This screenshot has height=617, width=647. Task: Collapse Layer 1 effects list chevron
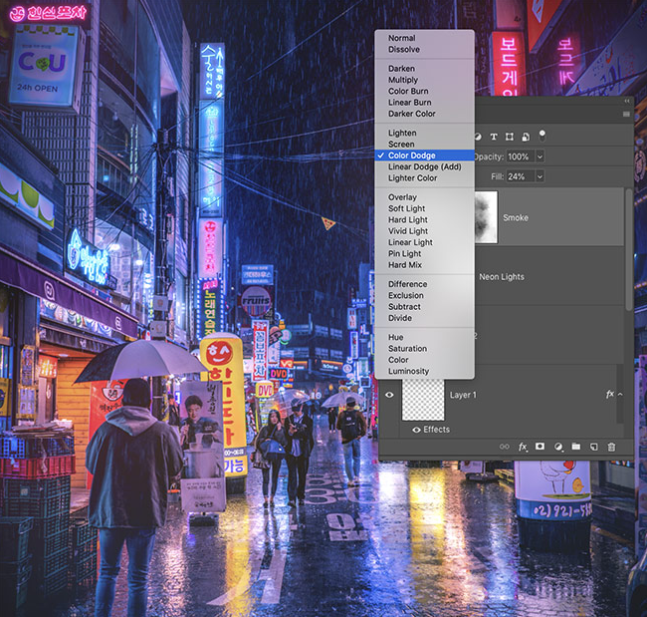click(x=620, y=395)
